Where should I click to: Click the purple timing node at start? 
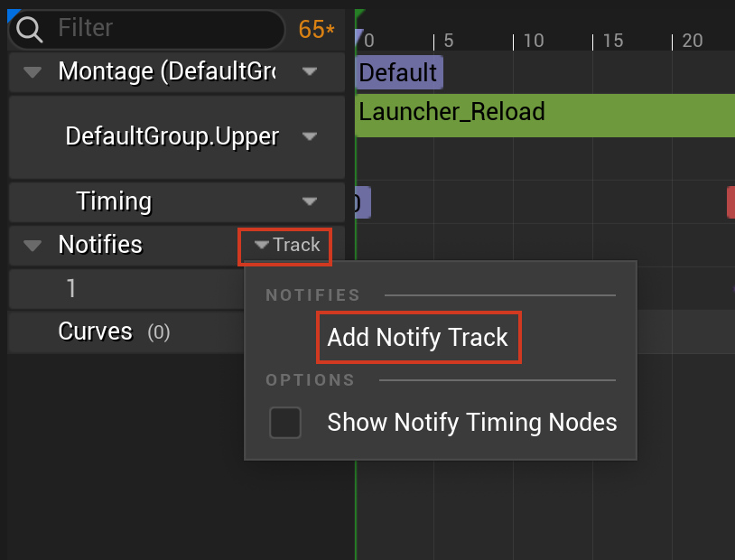(x=361, y=202)
